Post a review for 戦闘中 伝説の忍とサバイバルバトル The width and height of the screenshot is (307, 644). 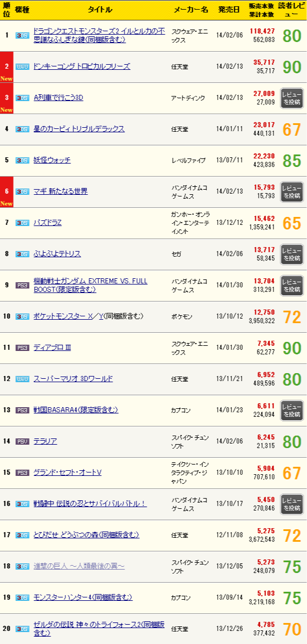click(x=292, y=504)
